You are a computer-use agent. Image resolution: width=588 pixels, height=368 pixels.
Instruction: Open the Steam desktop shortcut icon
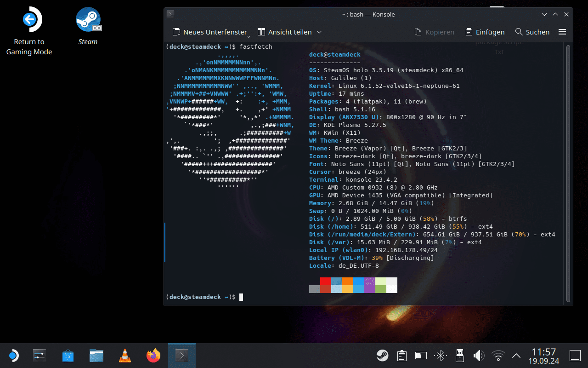(88, 19)
